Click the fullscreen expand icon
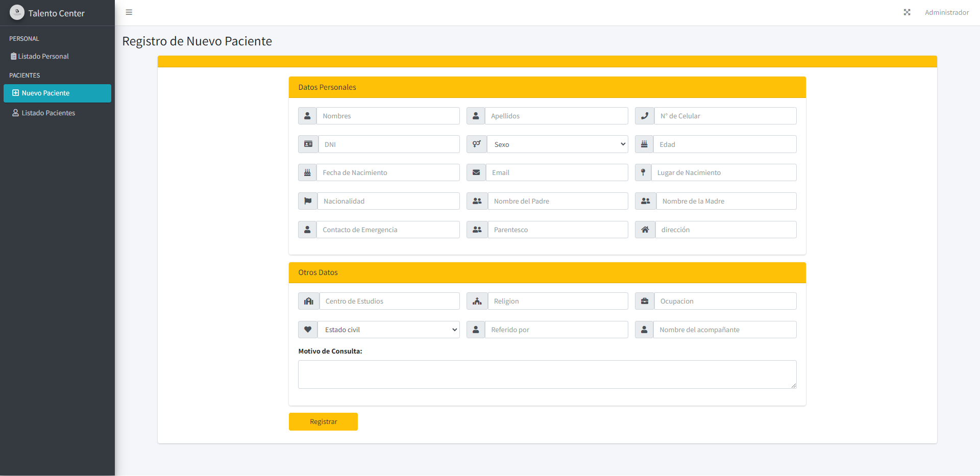The width and height of the screenshot is (980, 476). (x=907, y=12)
